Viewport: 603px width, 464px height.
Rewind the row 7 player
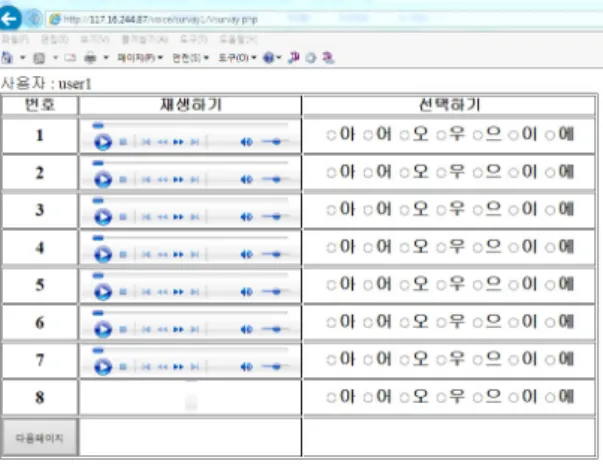coord(162,367)
